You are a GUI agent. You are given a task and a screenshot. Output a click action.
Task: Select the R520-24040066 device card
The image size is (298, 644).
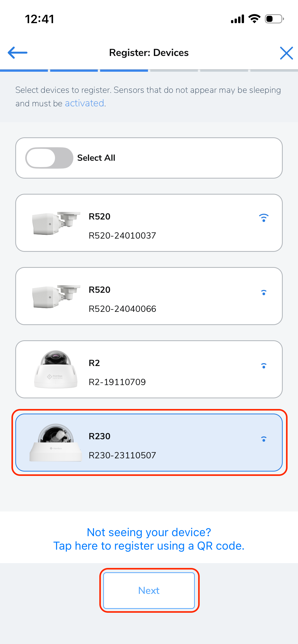point(149,296)
